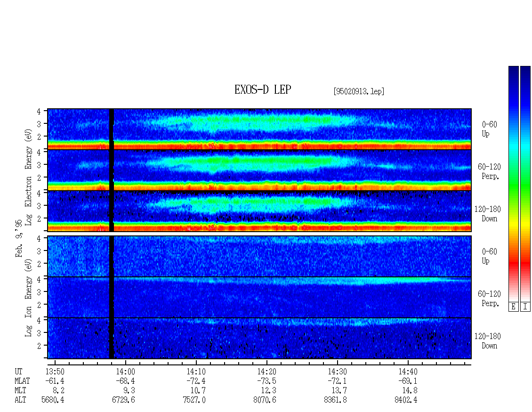Click the ion 60-120 Perp. spectrogram panel
The width and height of the screenshot is (532, 412).
click(259, 297)
